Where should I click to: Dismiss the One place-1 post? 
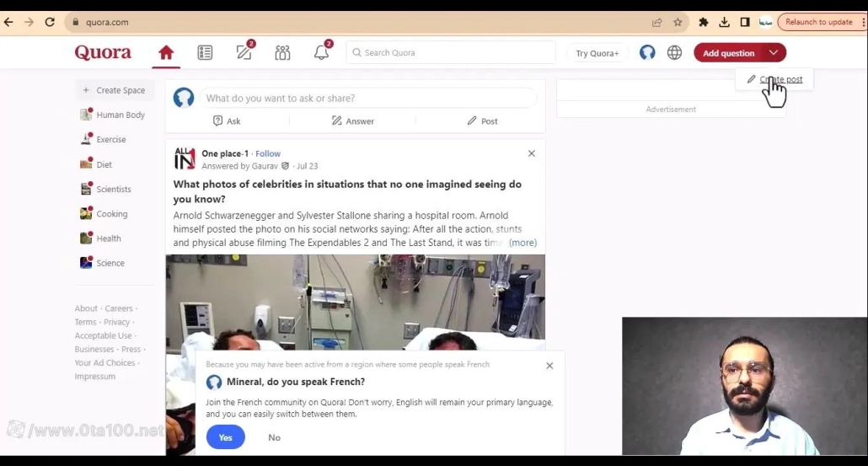[x=531, y=153]
